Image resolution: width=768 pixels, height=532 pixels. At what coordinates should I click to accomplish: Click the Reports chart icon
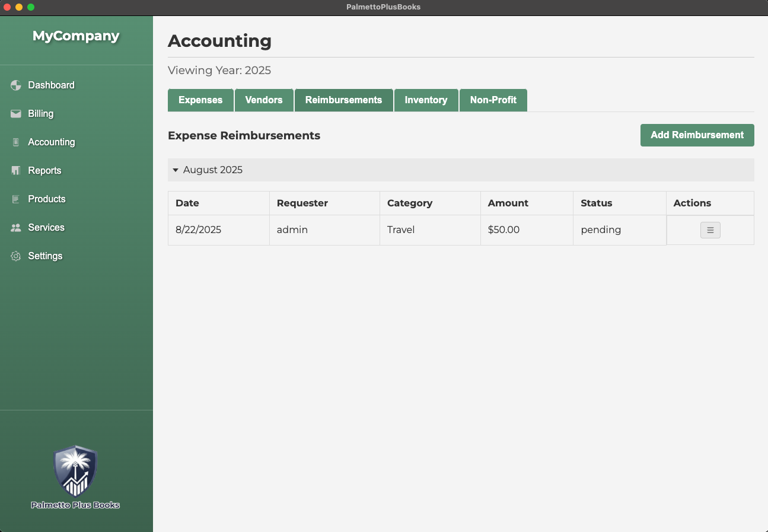tap(16, 171)
